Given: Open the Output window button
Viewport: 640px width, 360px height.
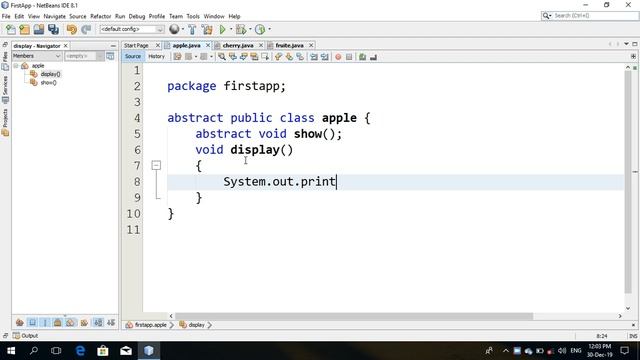Looking at the screenshot, I should click(25, 336).
